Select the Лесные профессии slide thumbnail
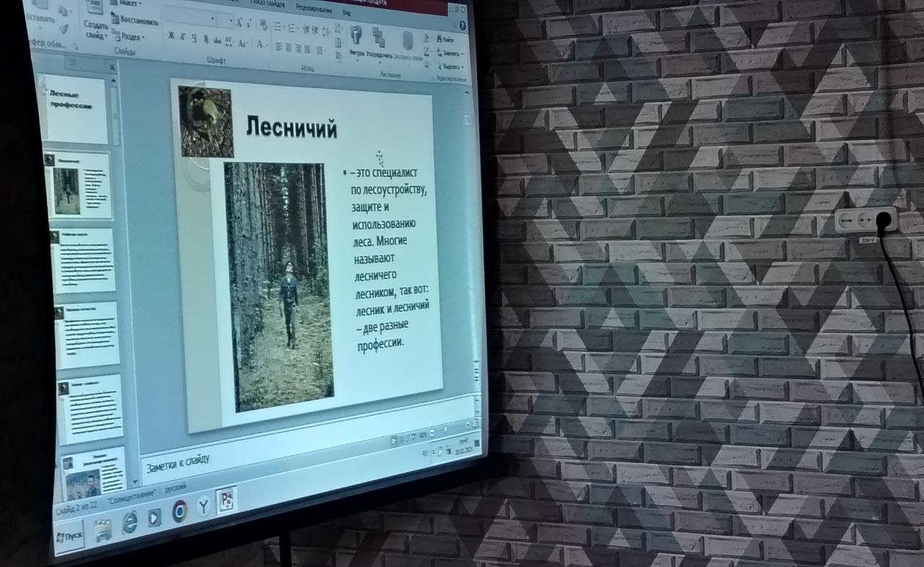The height and width of the screenshot is (567, 924). coord(77,108)
